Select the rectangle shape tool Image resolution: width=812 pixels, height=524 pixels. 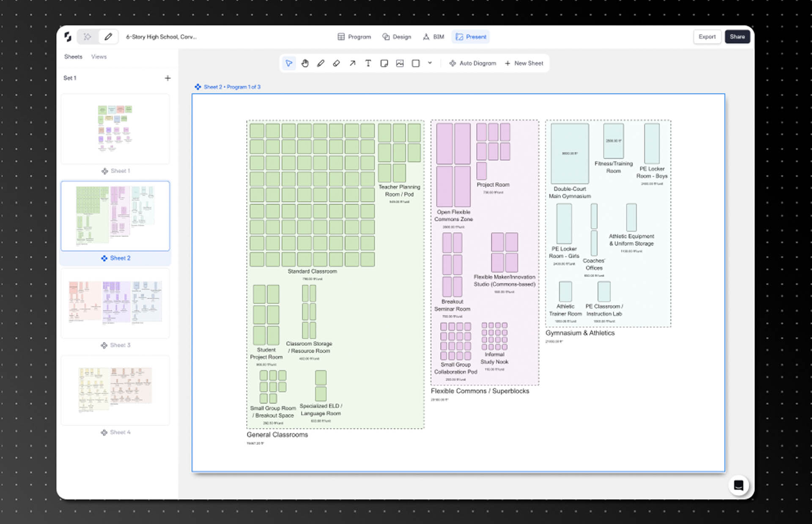pyautogui.click(x=416, y=63)
